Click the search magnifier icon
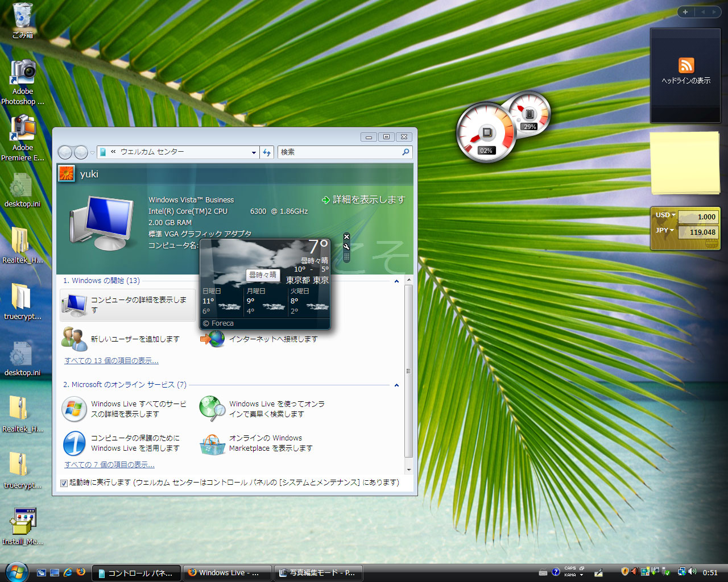The image size is (728, 582). point(406,152)
